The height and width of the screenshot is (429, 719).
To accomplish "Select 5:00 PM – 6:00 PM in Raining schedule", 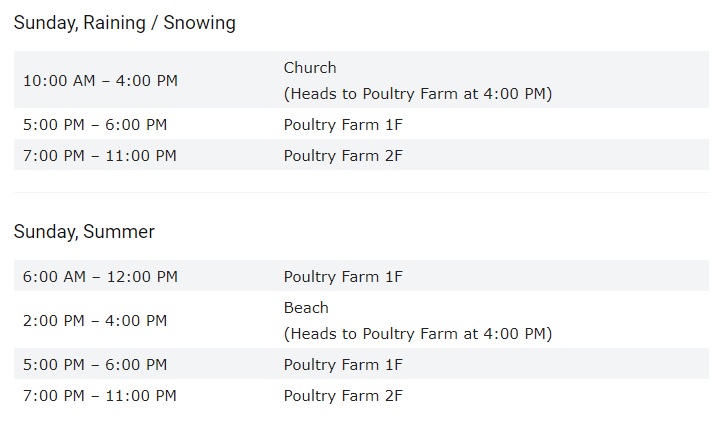I will click(x=95, y=125).
